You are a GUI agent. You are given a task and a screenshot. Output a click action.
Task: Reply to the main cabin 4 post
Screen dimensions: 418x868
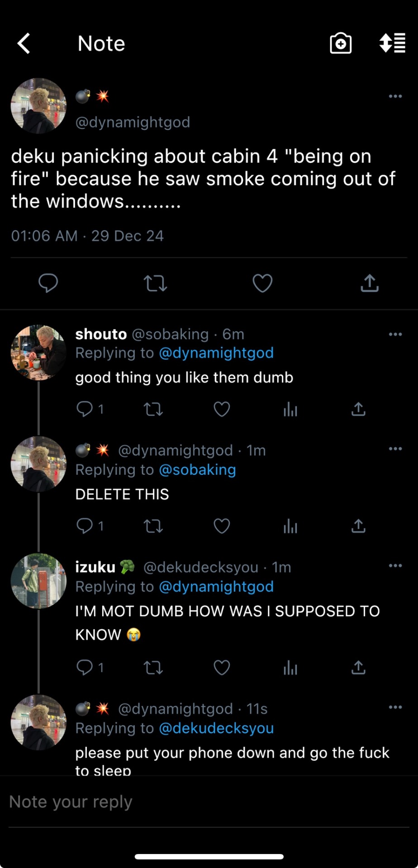pyautogui.click(x=48, y=283)
